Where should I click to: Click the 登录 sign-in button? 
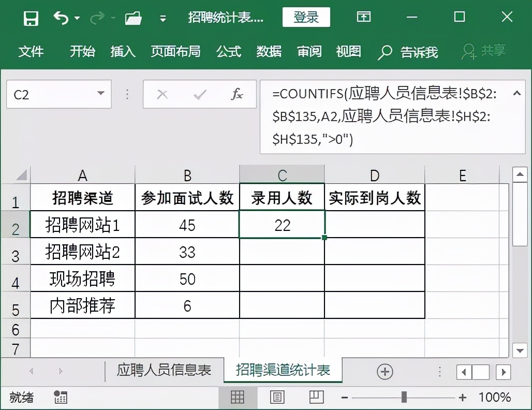coord(306,17)
